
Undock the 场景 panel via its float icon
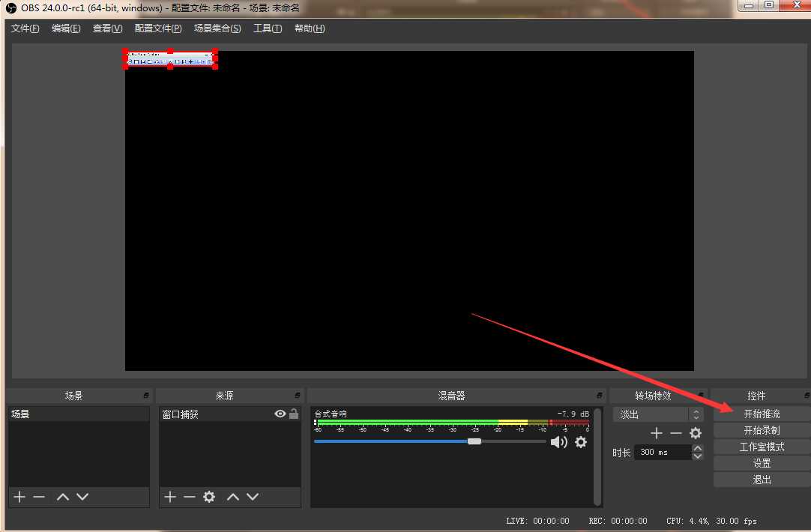coord(146,395)
